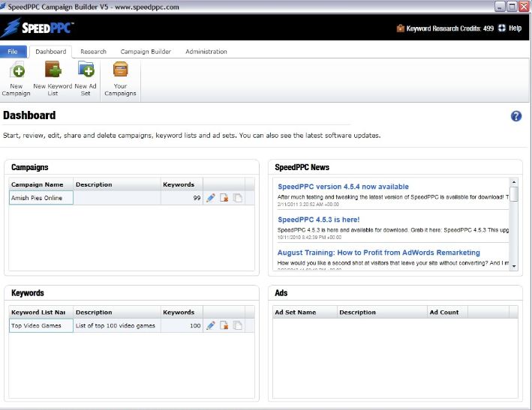Edit the Top Video Games keyword list
This screenshot has width=532, height=410.
click(211, 325)
